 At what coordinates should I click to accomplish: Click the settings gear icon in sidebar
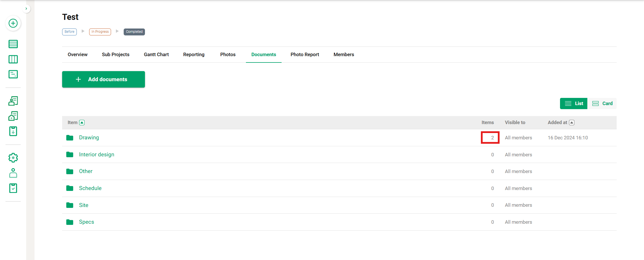[x=13, y=158]
